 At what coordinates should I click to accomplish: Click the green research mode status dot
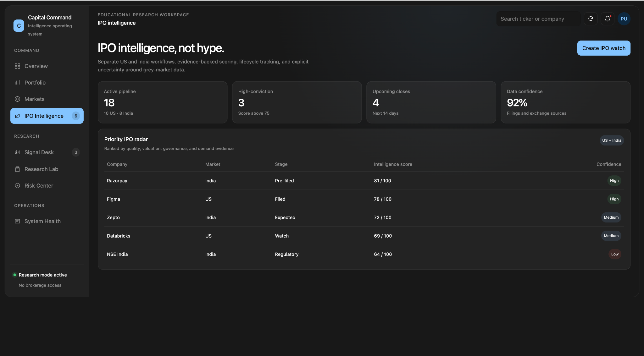(14, 275)
